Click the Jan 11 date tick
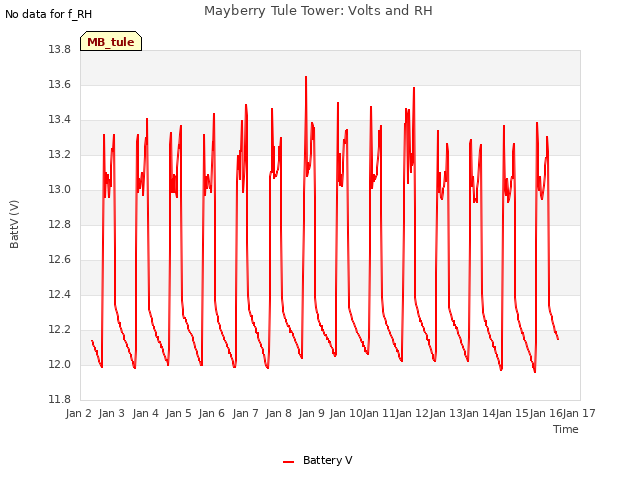The image size is (640, 480). [x=379, y=413]
